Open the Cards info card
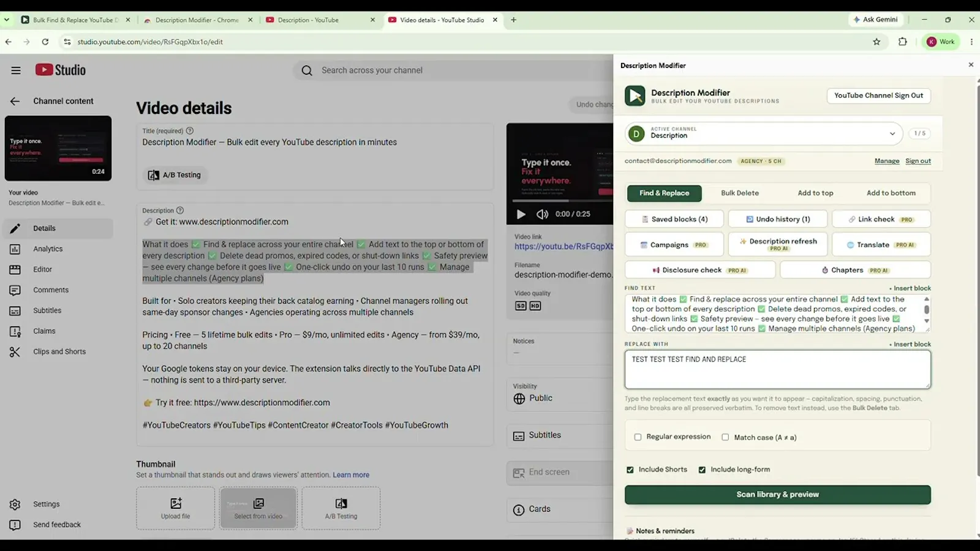This screenshot has height=551, width=980. click(560, 509)
